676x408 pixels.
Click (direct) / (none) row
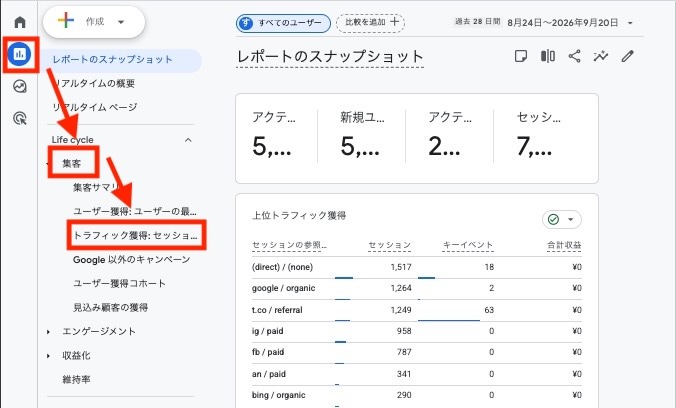tap(416, 267)
